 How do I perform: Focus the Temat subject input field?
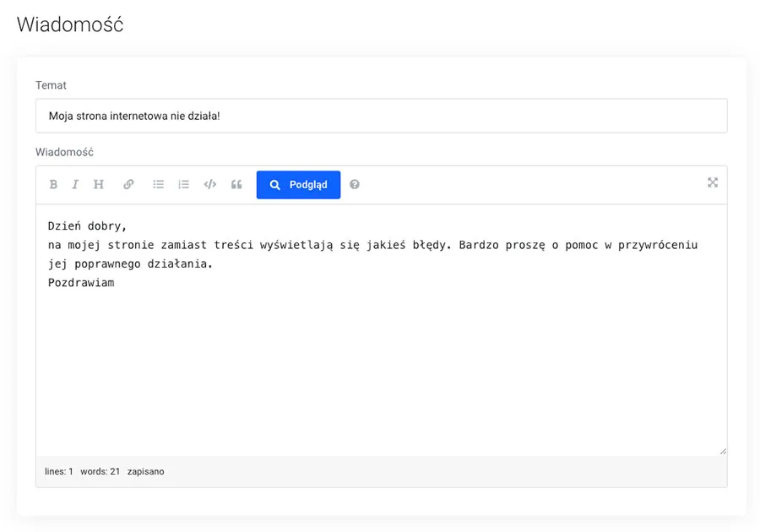[x=382, y=116]
